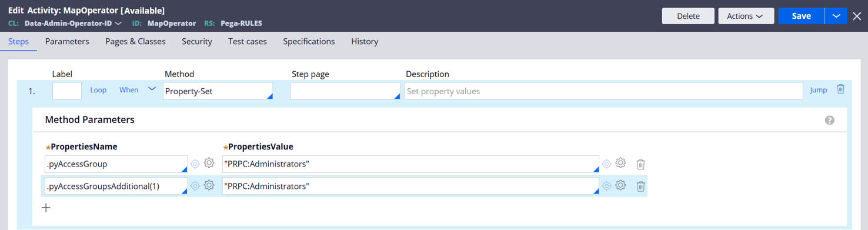Expand the Save options arrow
Image resolution: width=868 pixels, height=230 pixels.
836,16
